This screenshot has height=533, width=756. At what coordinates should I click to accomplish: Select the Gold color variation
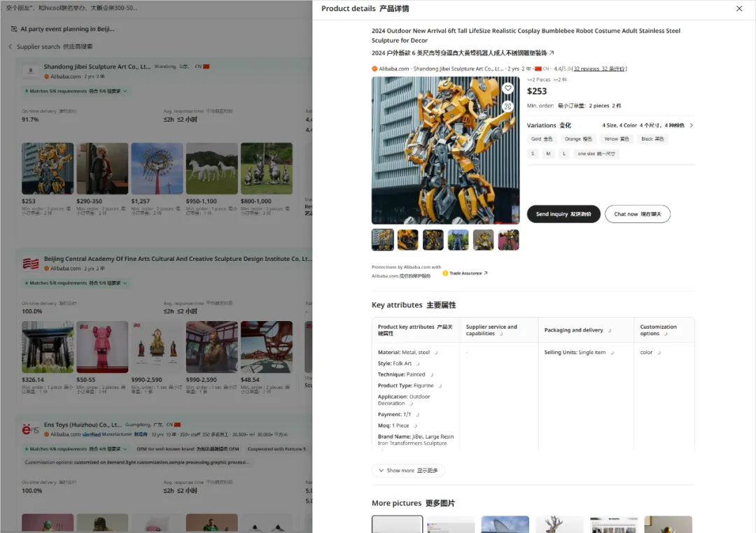point(541,138)
